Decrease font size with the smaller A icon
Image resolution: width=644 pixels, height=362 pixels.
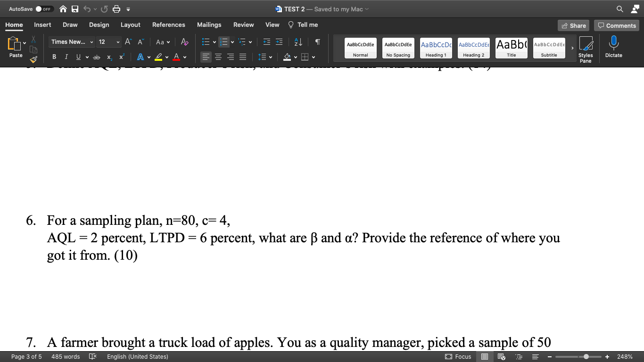140,42
